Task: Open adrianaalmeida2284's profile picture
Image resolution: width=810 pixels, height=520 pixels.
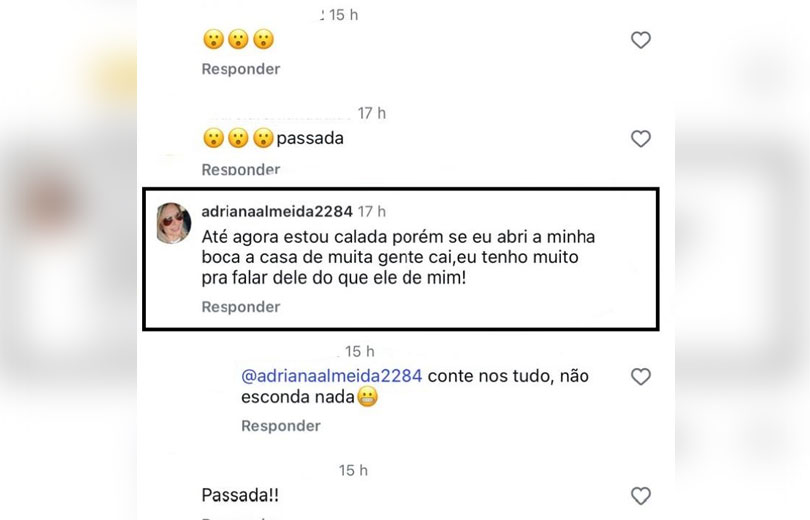Action: (173, 224)
